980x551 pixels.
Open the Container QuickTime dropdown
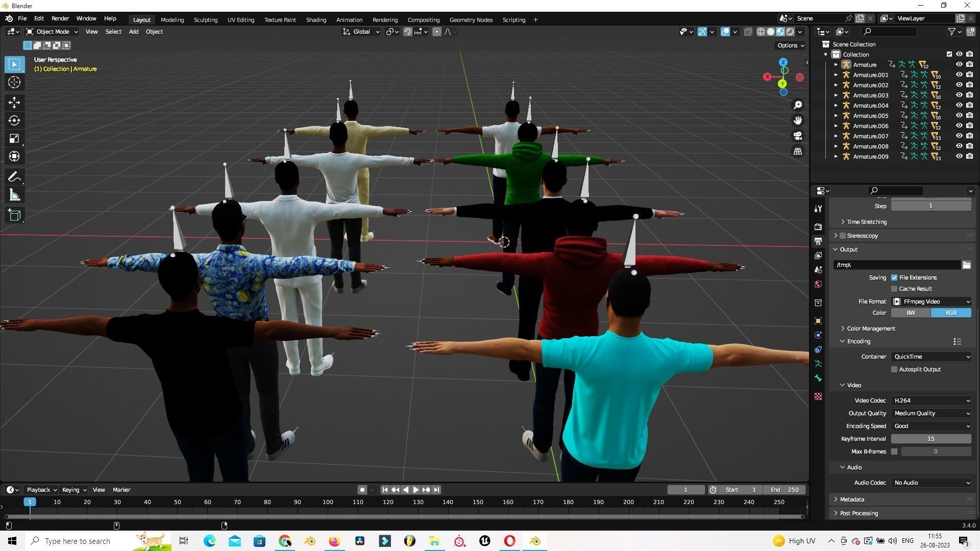(x=931, y=357)
